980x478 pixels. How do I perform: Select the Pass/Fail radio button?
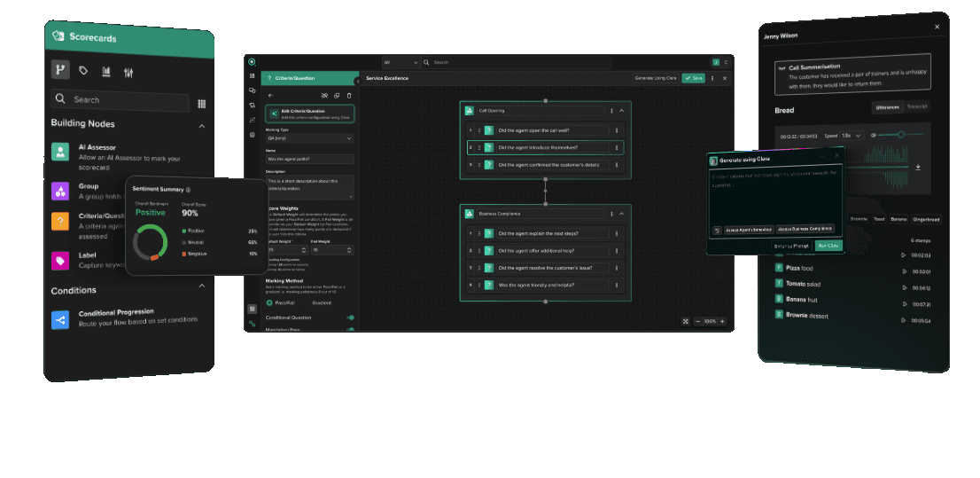click(269, 302)
